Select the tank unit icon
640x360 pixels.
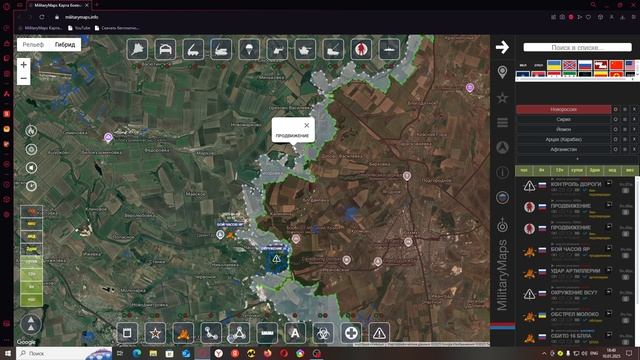[x=305, y=49]
